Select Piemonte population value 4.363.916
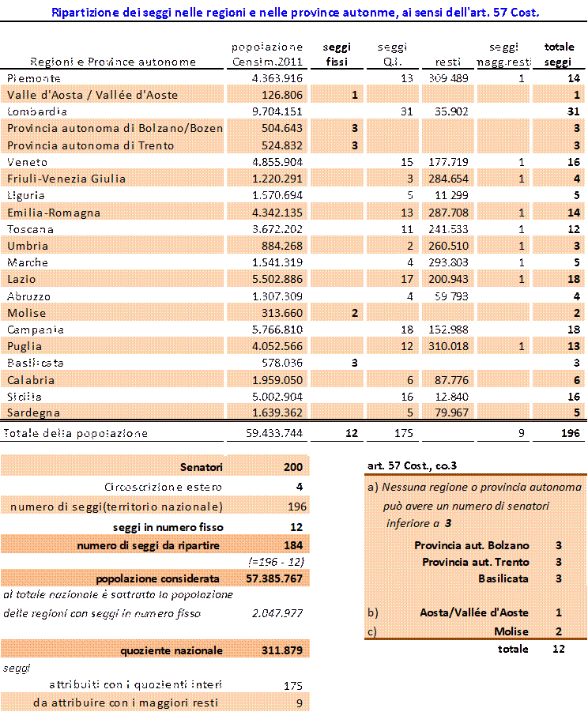Screen dimensions: 588x712 tap(277, 78)
